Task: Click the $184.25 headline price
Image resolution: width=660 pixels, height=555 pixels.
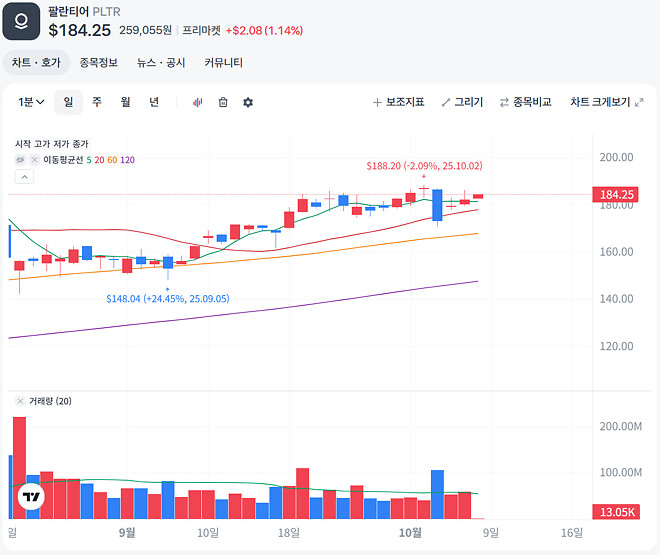Action: click(x=80, y=30)
